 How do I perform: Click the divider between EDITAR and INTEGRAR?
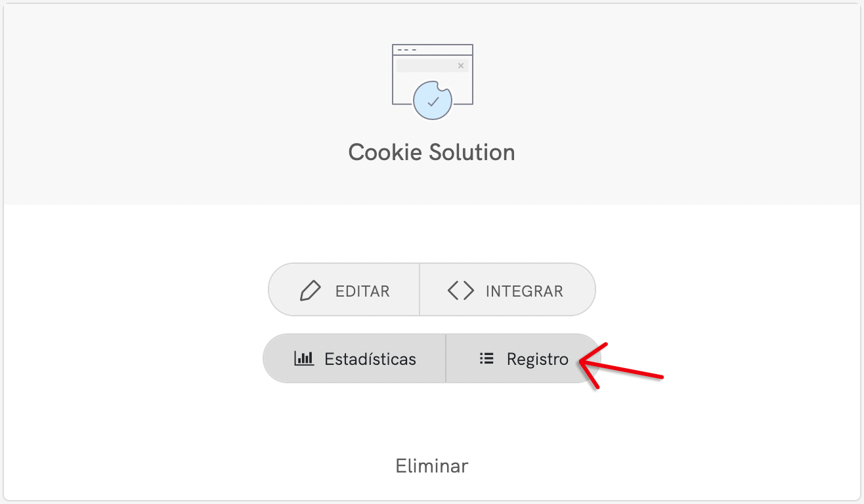pos(420,290)
